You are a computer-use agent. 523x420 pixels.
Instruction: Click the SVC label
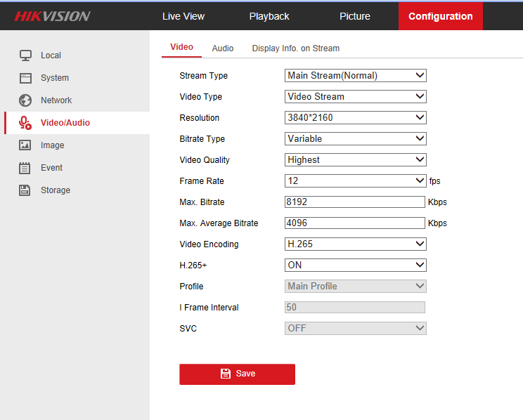(188, 328)
